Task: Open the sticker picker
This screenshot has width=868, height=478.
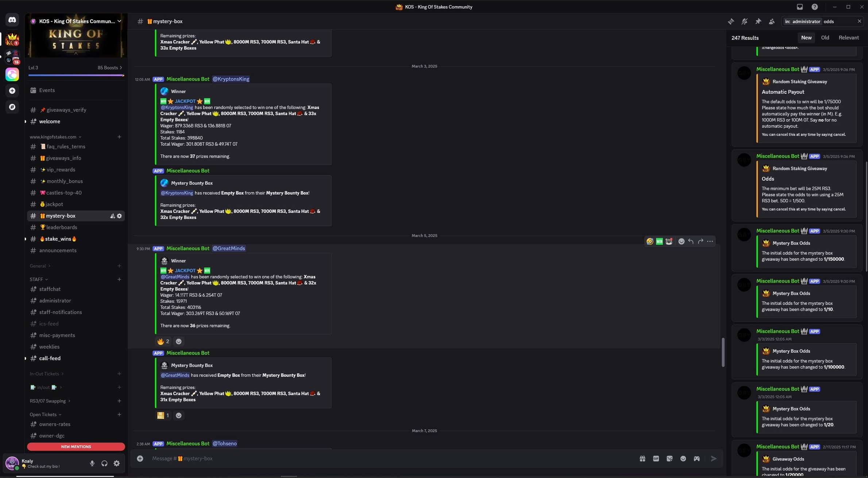Action: point(670,459)
